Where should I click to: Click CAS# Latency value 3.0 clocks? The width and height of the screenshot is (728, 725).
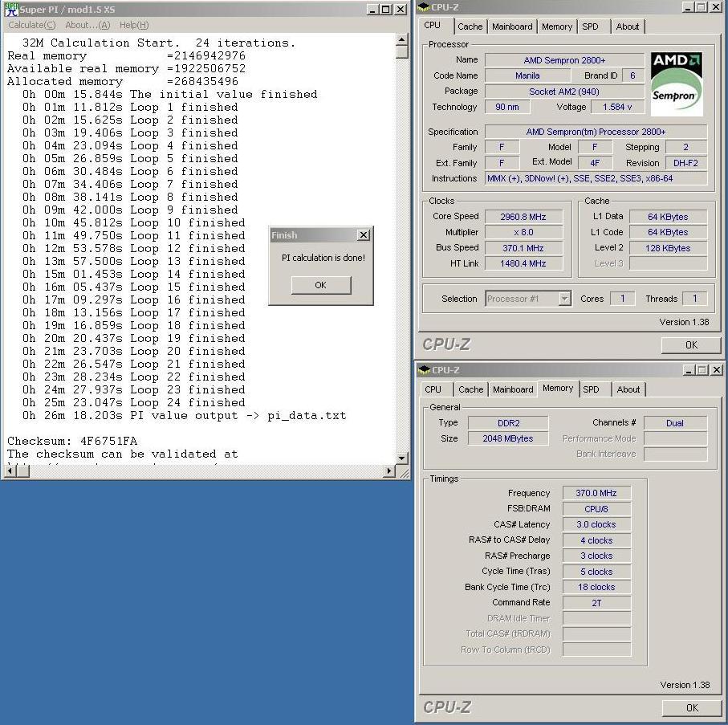596,524
